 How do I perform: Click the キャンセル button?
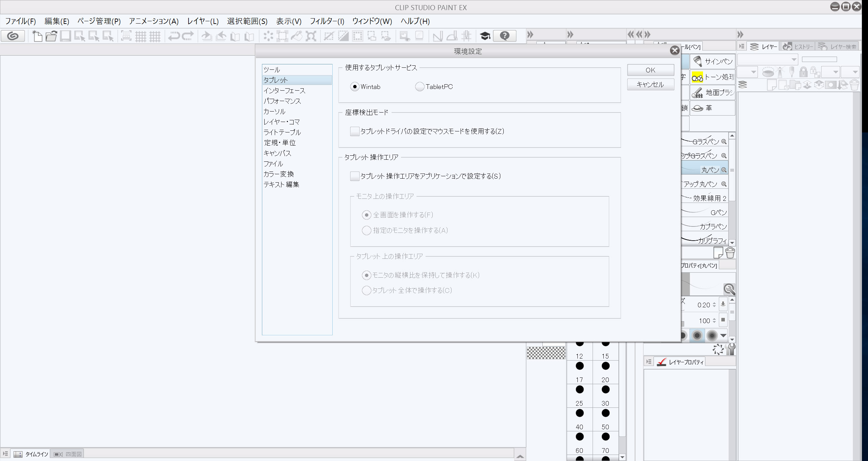(650, 84)
